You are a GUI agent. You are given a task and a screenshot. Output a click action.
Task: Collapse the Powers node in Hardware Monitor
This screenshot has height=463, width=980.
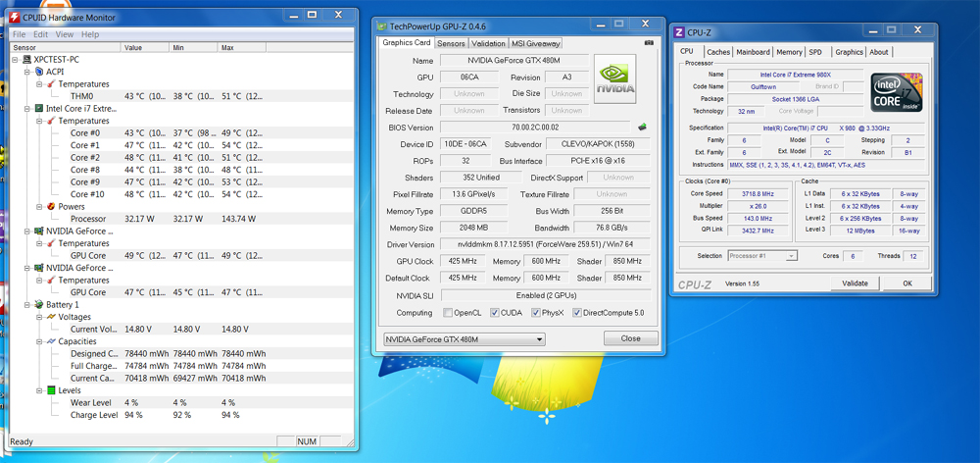39,206
